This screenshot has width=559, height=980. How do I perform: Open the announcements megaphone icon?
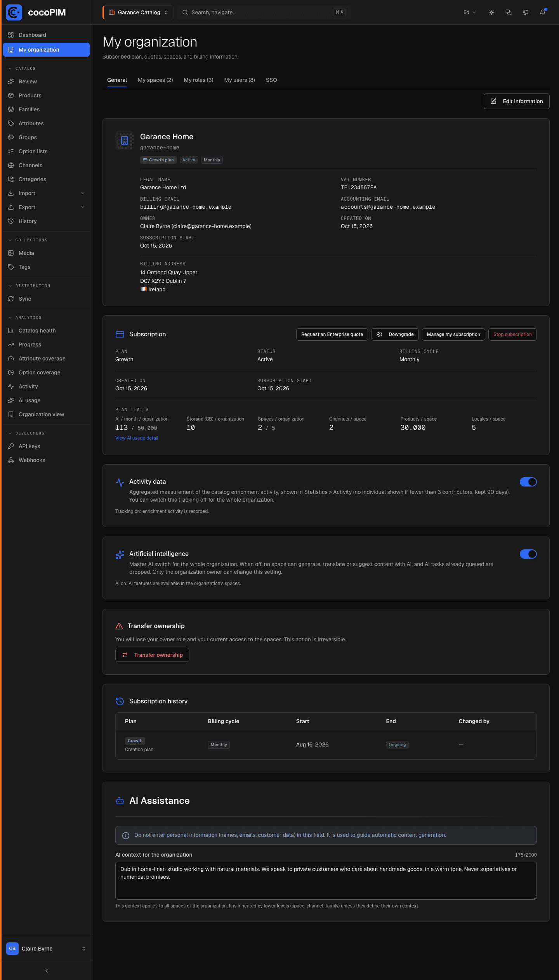point(526,12)
